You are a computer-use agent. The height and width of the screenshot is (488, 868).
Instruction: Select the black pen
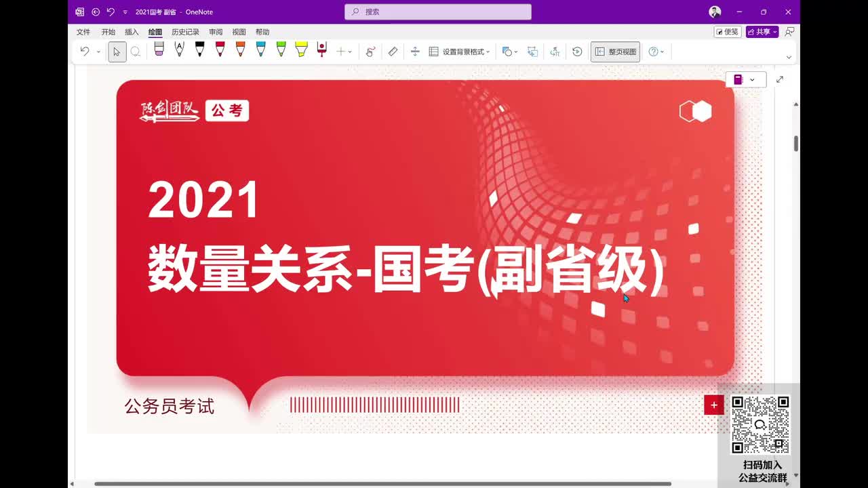point(199,49)
